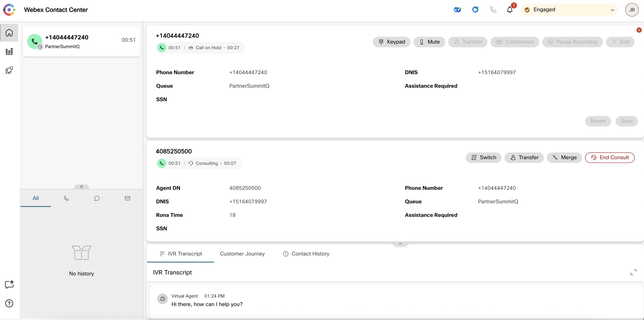This screenshot has height=320, width=644.
Task: Open the feedback chat star icon
Action: [x=9, y=285]
